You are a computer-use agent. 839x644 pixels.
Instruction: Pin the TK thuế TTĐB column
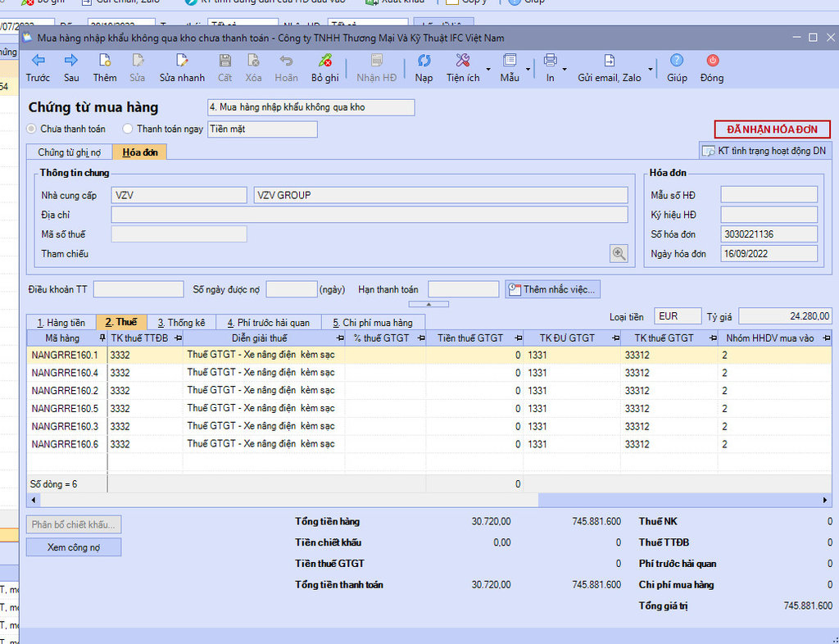pos(178,338)
